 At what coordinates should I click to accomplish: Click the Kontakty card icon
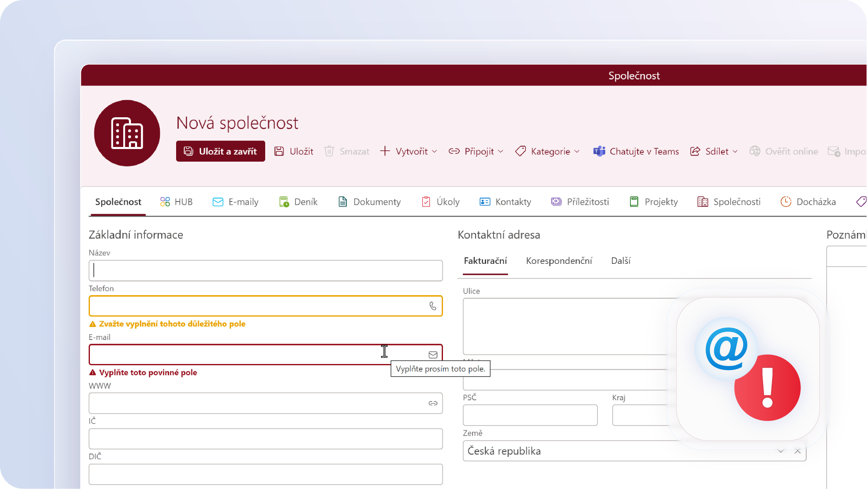coord(485,202)
